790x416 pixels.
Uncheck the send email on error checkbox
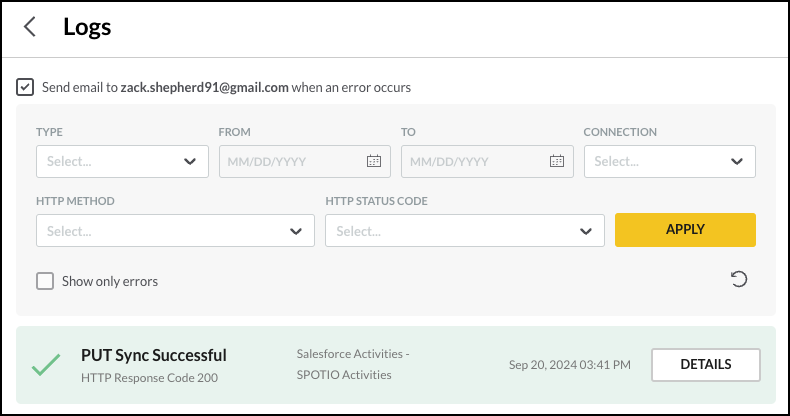(x=25, y=87)
